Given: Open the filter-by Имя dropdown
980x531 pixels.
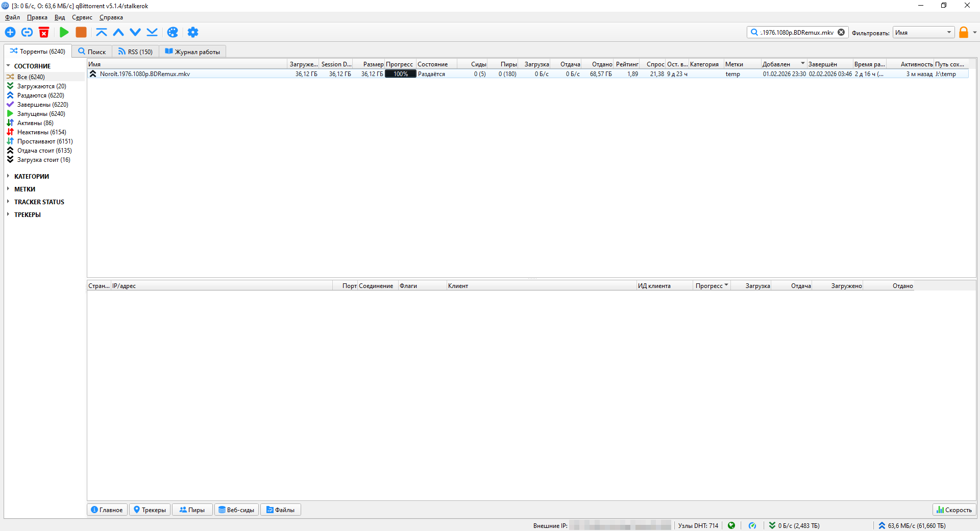Looking at the screenshot, I should coord(923,33).
